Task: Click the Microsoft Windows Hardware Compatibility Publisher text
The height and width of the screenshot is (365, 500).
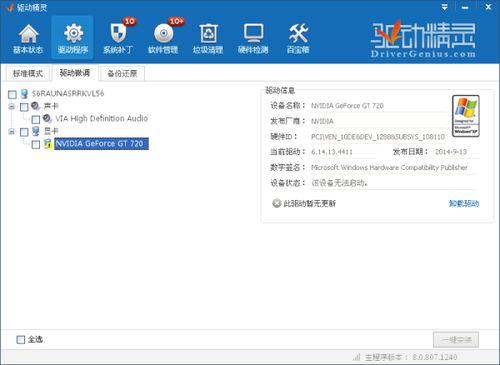Action: [389, 167]
